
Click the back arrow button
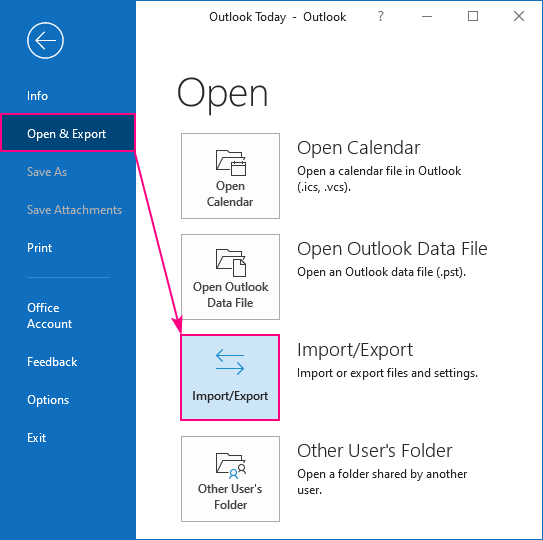coord(45,41)
